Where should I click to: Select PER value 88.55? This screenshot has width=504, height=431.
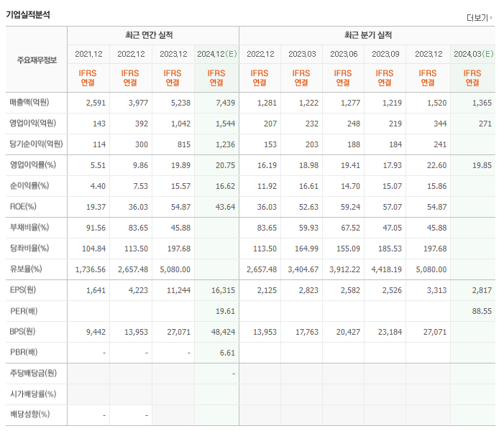pos(482,312)
